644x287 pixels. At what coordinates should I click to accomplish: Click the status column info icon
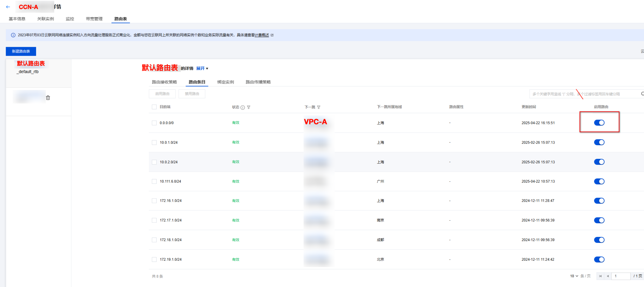(243, 107)
